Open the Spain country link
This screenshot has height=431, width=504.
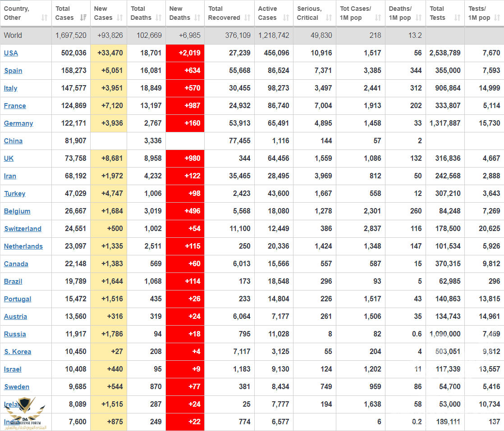(13, 71)
